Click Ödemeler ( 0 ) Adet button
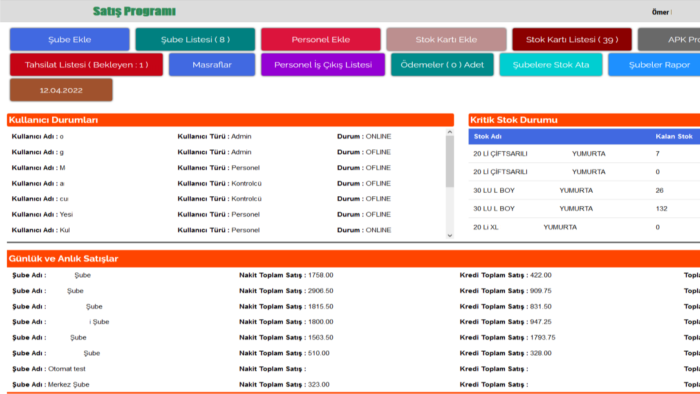Viewport: 700px width, 394px height. click(442, 65)
